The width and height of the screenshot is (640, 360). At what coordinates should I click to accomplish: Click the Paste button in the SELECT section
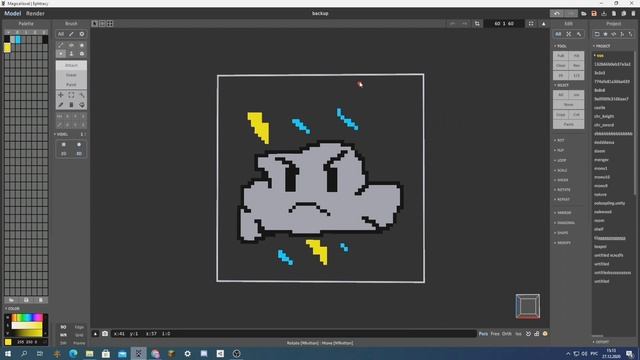[569, 124]
